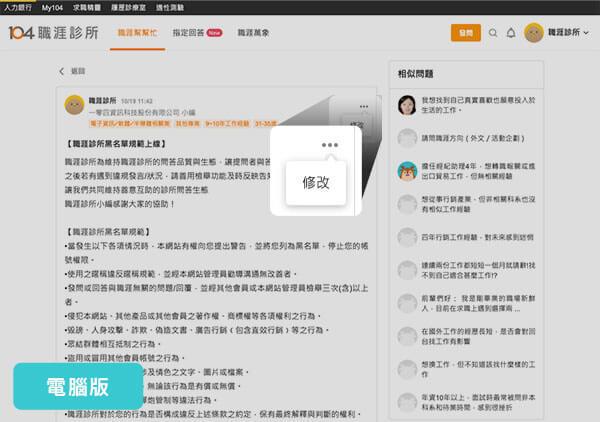600x422 pixels.
Task: Click the back chevron arrow icon
Action: coord(62,71)
